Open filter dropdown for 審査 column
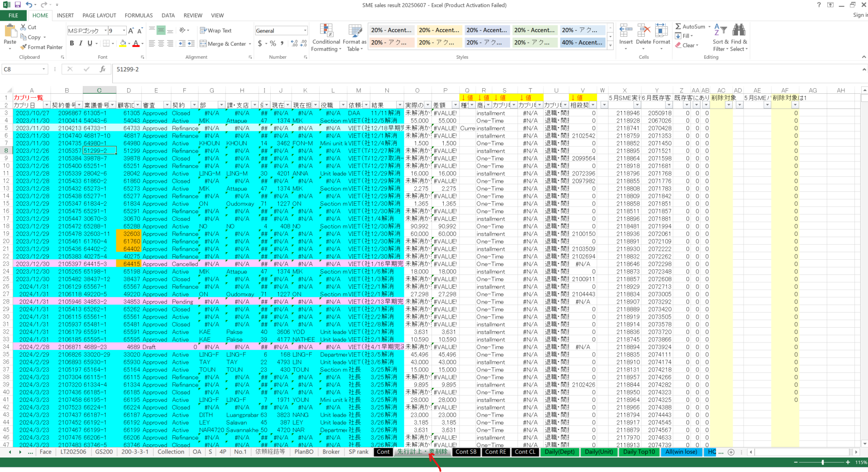The width and height of the screenshot is (868, 472). (x=167, y=105)
